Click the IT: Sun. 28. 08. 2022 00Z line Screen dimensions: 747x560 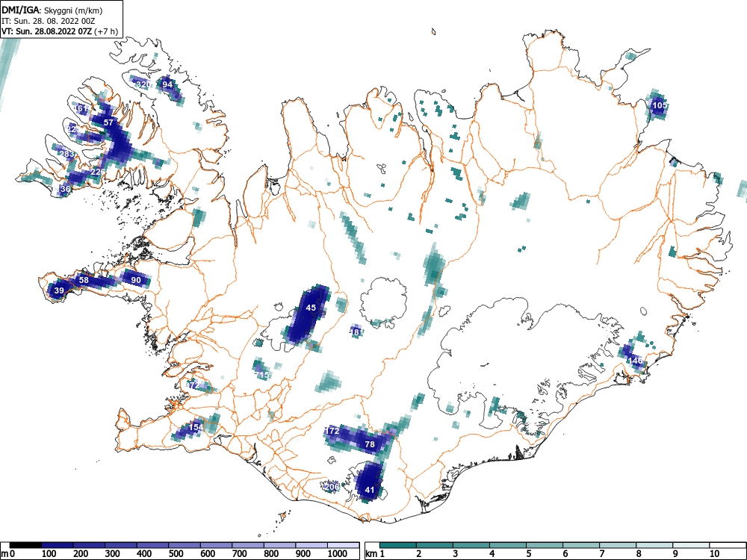(48, 22)
